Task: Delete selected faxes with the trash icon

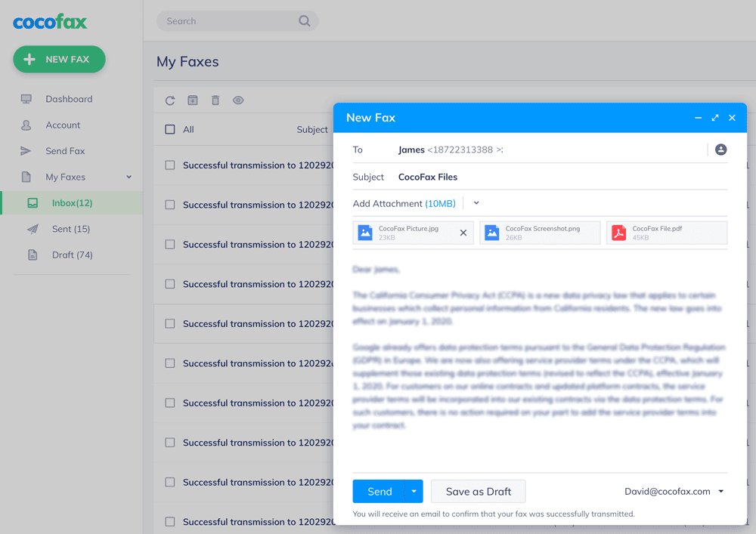Action: click(215, 100)
